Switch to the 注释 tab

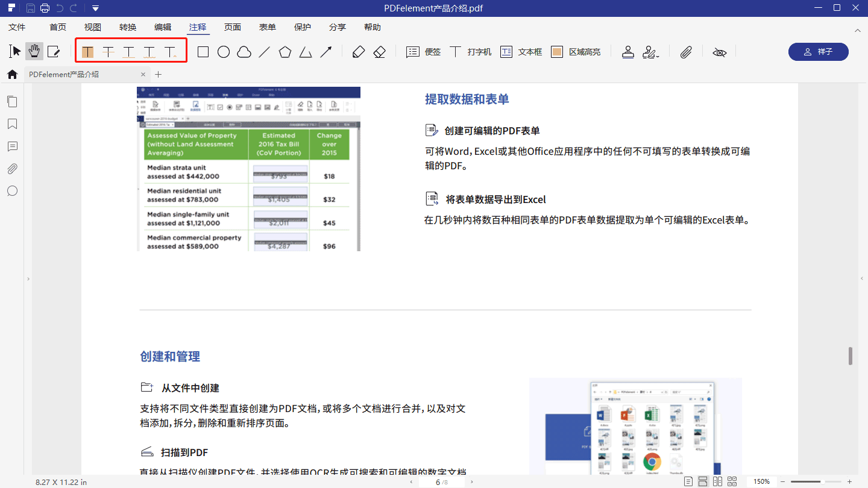[x=198, y=27]
